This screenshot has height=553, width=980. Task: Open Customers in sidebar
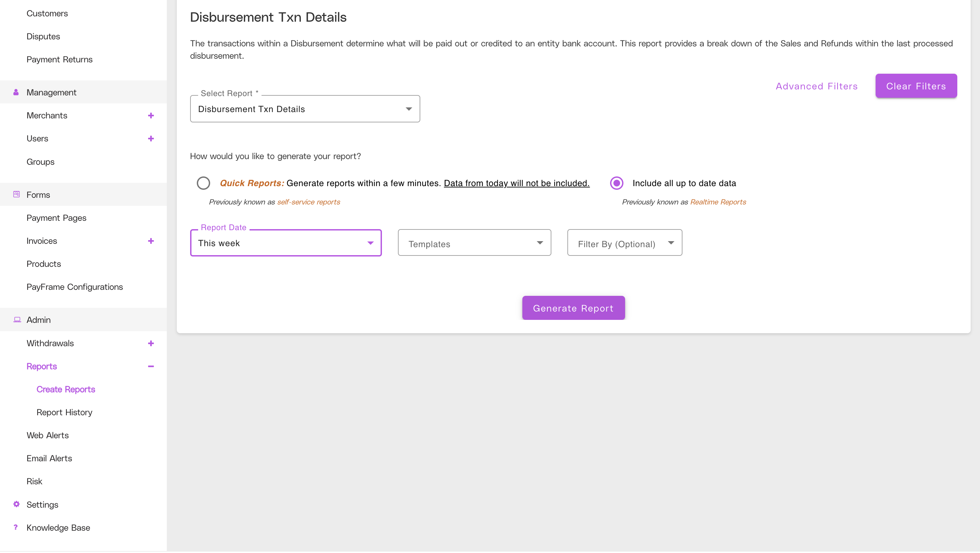47,13
